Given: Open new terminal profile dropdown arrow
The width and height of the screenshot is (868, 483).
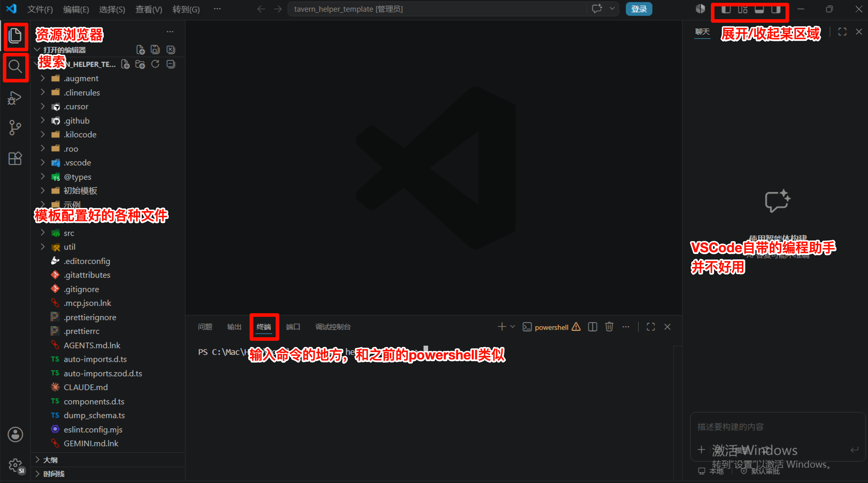Looking at the screenshot, I should click(x=512, y=327).
